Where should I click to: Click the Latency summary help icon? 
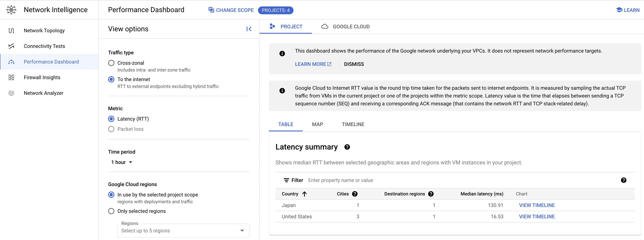(x=347, y=147)
